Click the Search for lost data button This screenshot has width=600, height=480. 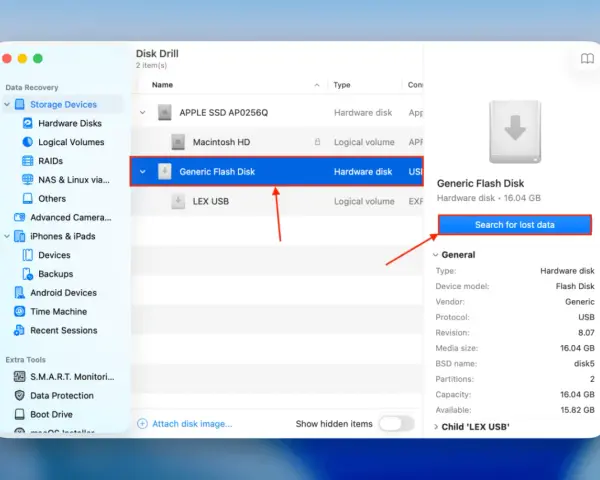click(515, 225)
